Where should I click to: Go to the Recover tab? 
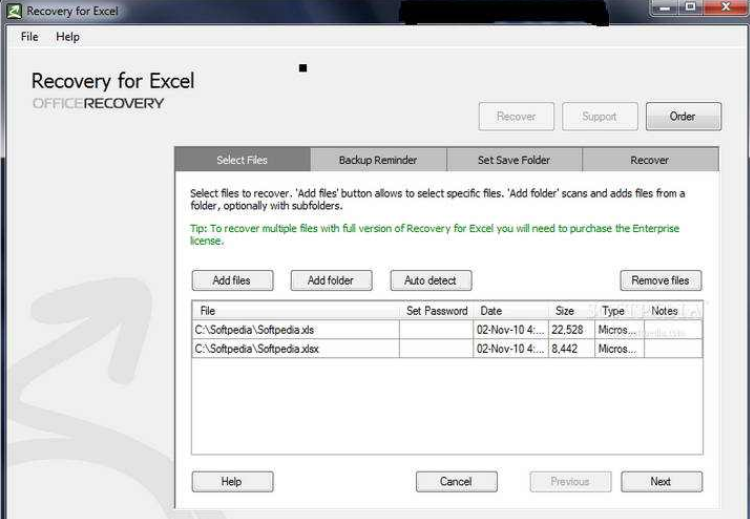[649, 160]
